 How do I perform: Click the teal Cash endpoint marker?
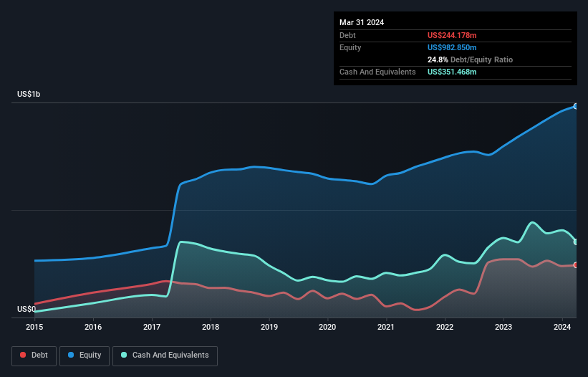pyautogui.click(x=576, y=242)
